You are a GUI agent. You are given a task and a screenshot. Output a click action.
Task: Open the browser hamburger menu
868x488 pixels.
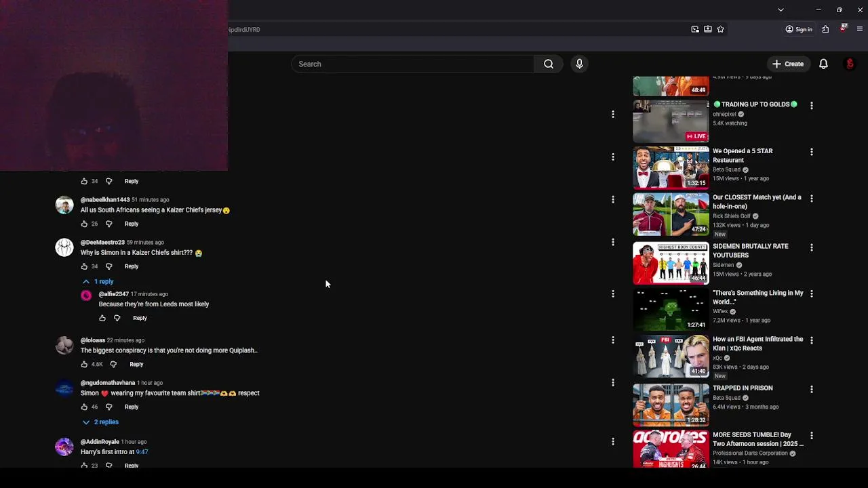pyautogui.click(x=860, y=29)
